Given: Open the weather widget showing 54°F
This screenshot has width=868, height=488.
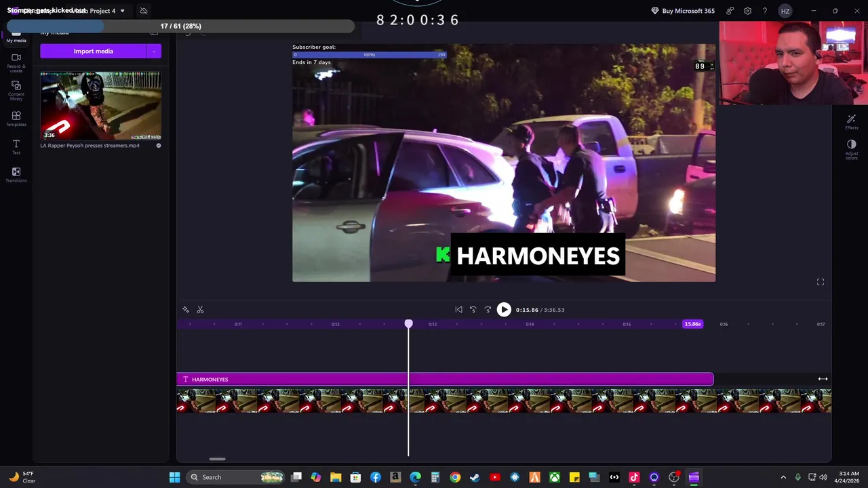Looking at the screenshot, I should (21, 477).
